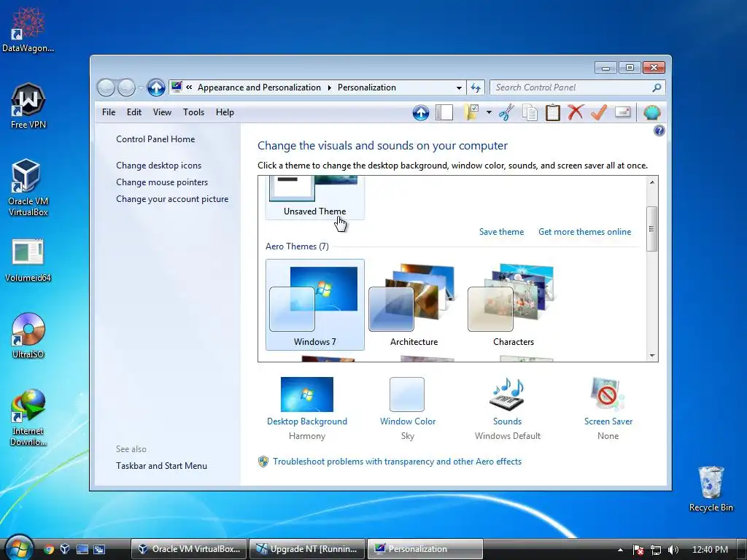
Task: Open Change mouse pointers
Action: [162, 182]
